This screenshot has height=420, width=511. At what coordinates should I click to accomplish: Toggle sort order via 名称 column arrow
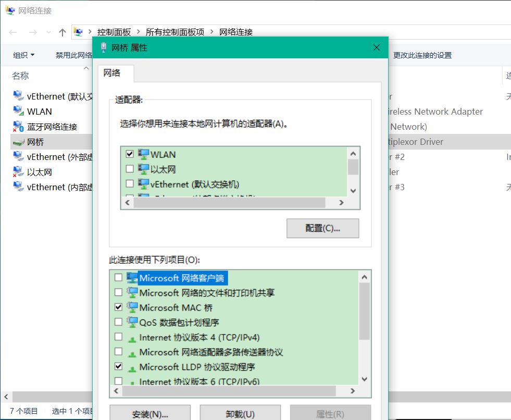(x=86, y=68)
